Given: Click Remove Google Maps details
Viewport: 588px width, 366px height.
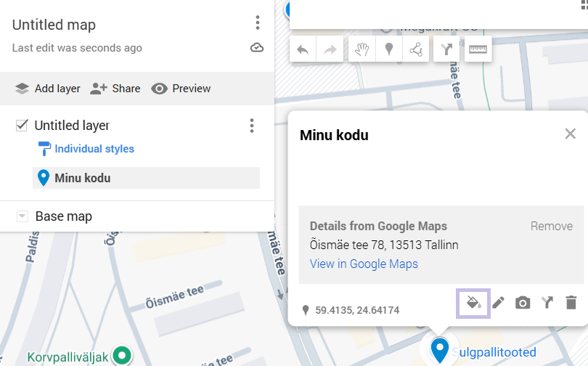Looking at the screenshot, I should (551, 226).
